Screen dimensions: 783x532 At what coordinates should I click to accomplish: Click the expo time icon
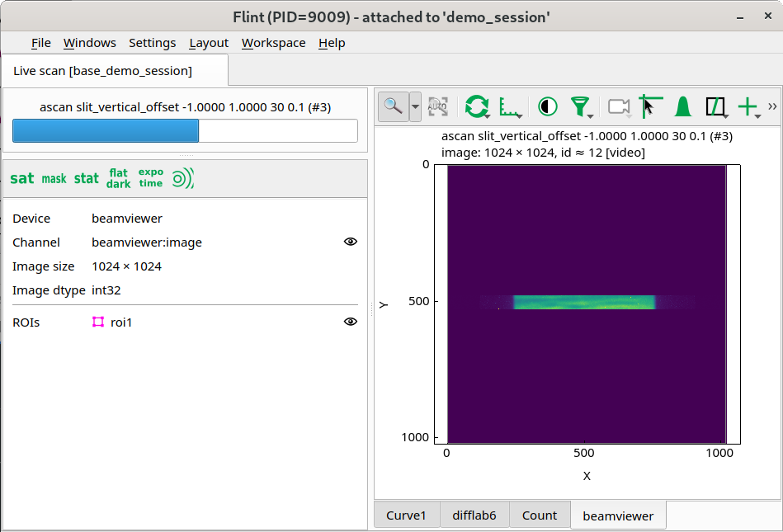tap(151, 177)
